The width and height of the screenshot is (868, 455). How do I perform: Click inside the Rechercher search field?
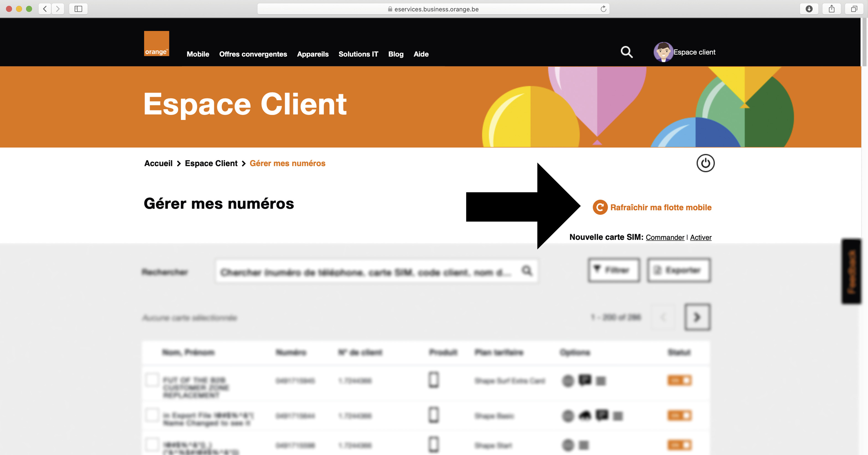tap(371, 271)
